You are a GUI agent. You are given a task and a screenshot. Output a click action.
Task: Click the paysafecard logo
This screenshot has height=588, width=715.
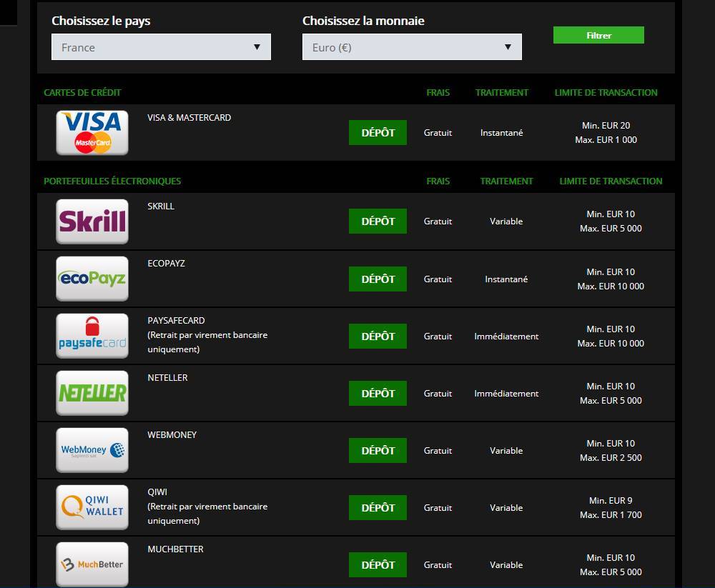(92, 336)
